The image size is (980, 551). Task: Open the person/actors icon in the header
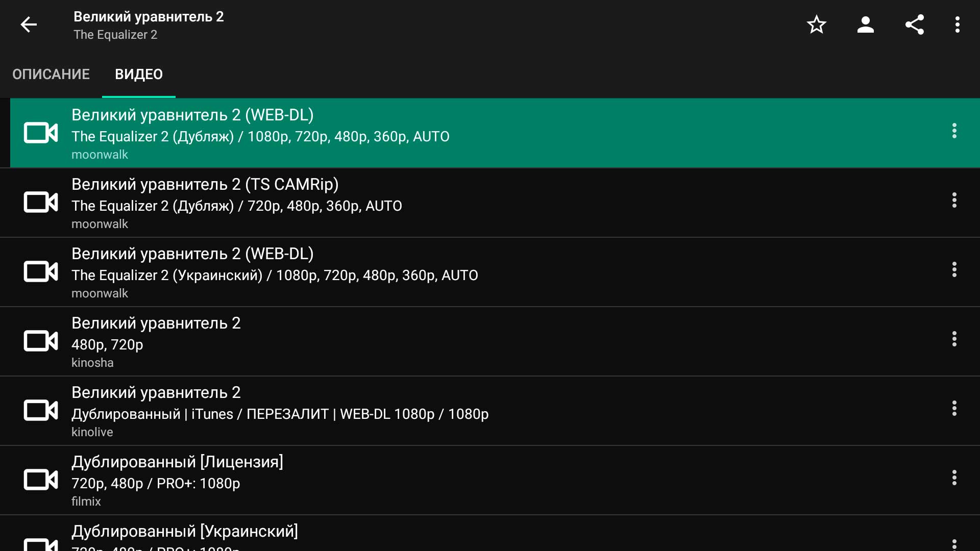click(865, 24)
